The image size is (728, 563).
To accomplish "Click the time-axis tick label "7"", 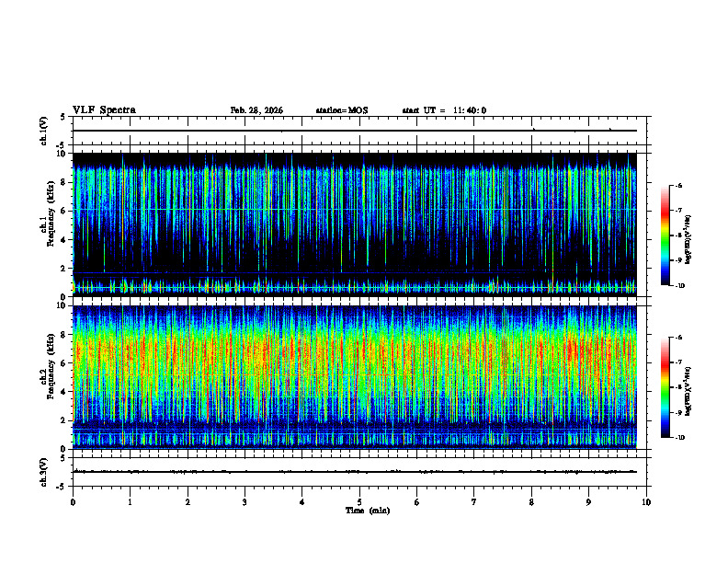I will click(x=473, y=502).
